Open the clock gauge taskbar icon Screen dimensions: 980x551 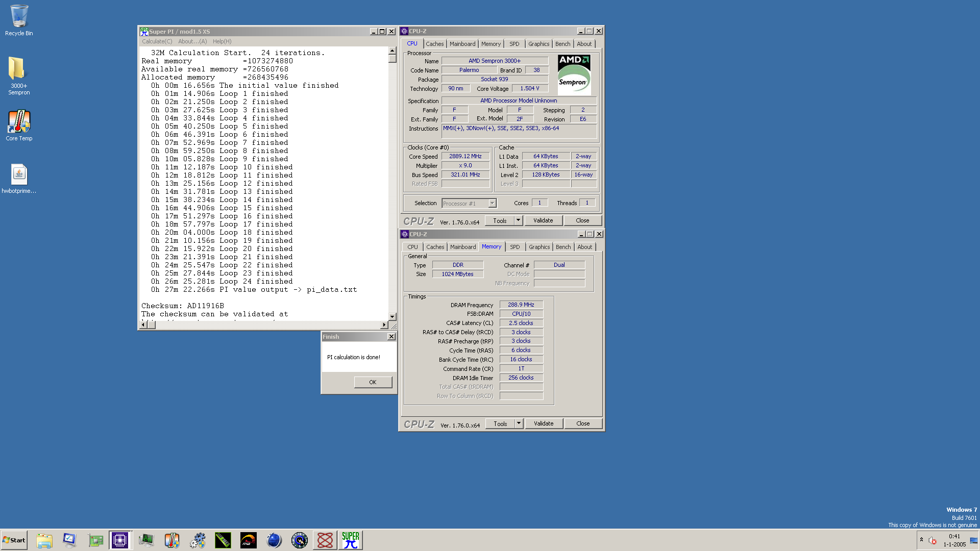pyautogui.click(x=300, y=540)
